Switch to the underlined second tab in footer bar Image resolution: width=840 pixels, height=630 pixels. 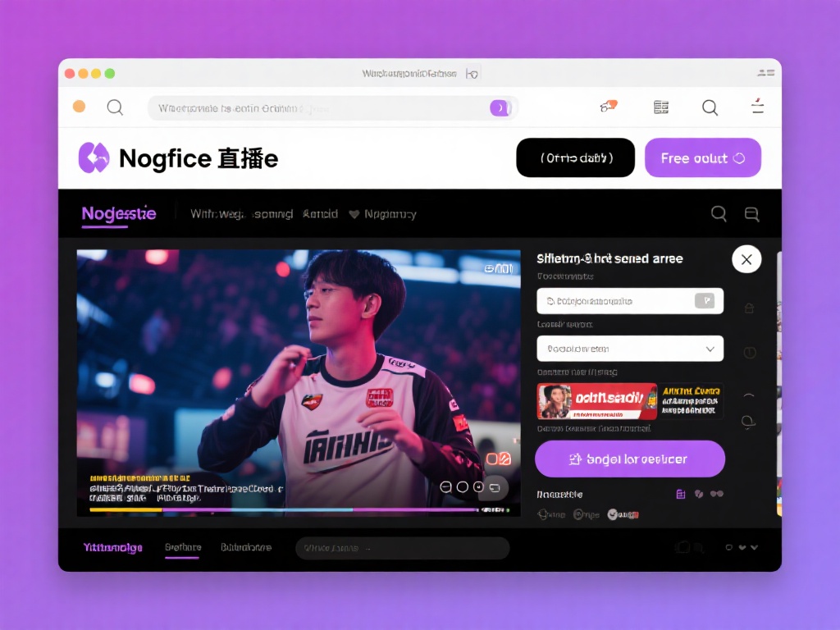pos(182,547)
